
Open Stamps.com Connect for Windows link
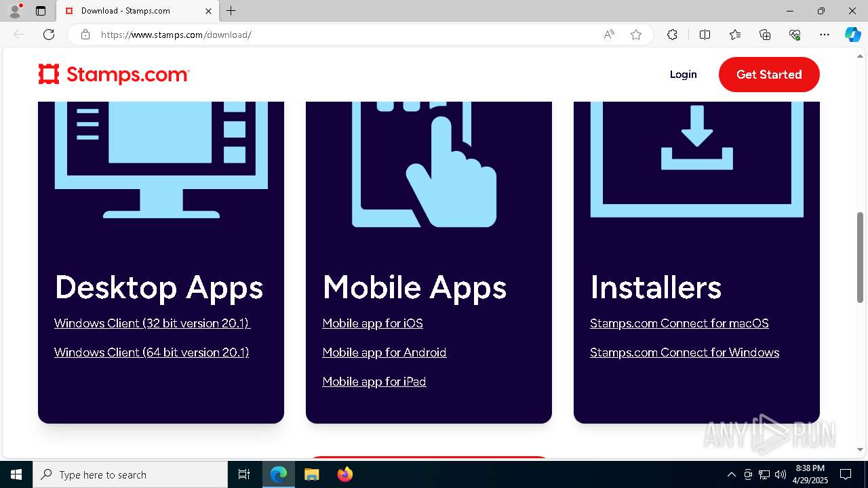click(685, 352)
